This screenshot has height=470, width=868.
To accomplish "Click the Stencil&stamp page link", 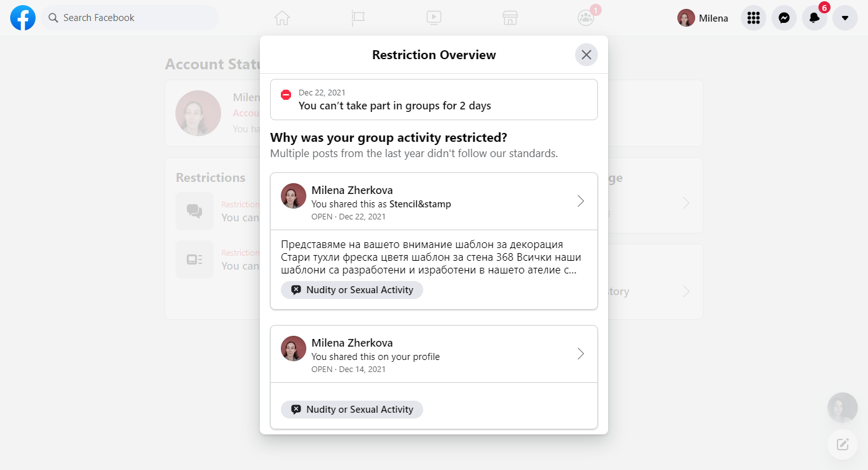I will click(420, 204).
